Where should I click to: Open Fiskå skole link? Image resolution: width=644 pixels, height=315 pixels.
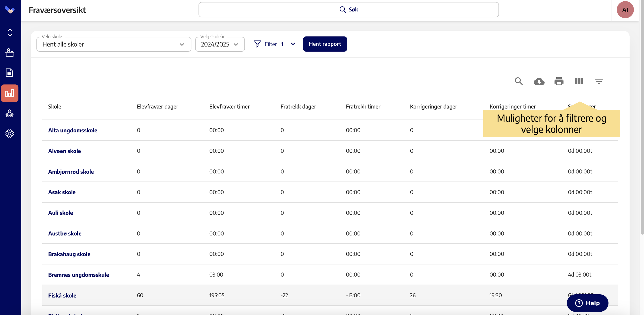click(62, 295)
